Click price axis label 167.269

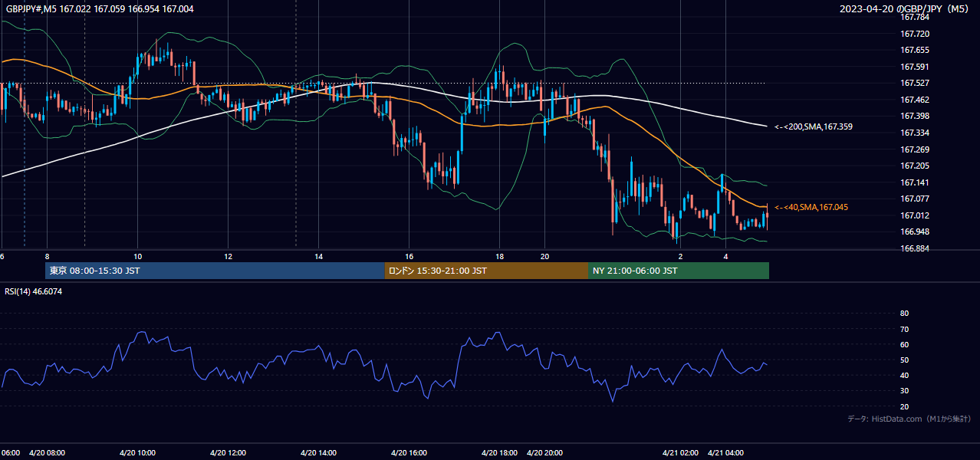click(x=914, y=149)
